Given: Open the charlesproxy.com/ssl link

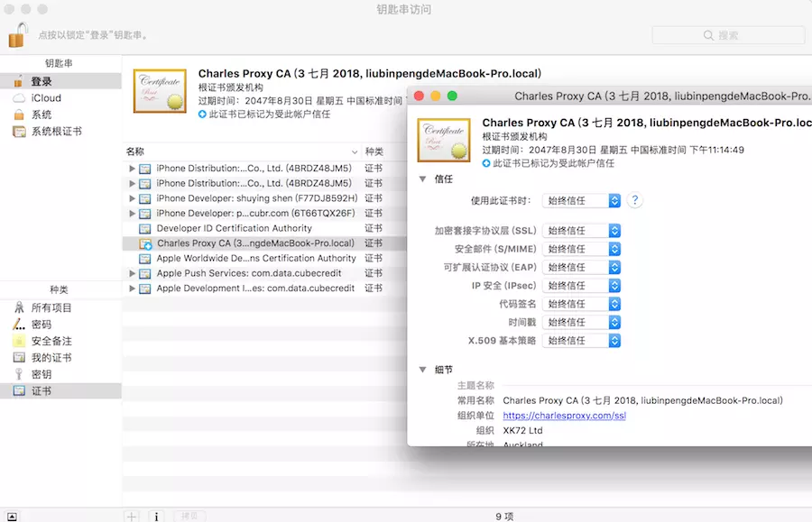Looking at the screenshot, I should [564, 416].
